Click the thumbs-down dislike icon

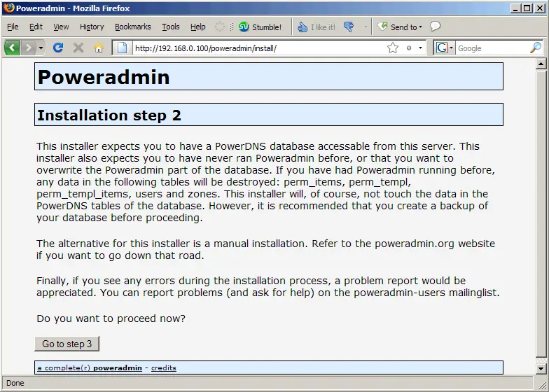click(x=349, y=27)
